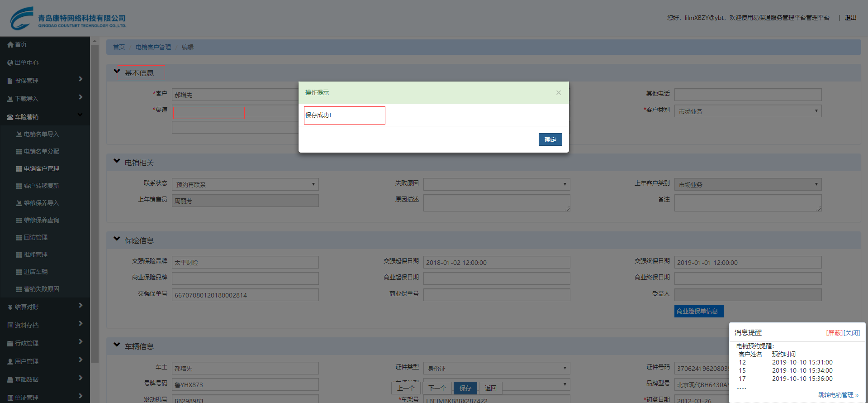Click the 备注 text area

[748, 203]
